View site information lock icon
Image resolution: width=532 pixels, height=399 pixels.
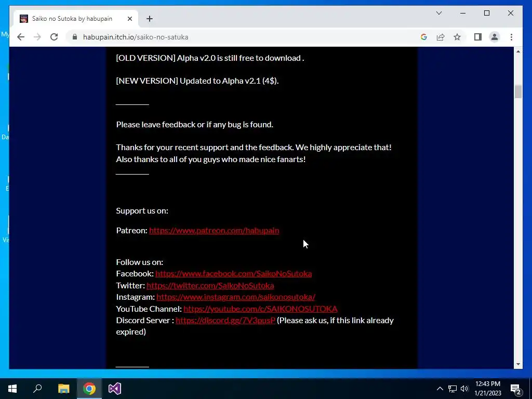click(75, 37)
